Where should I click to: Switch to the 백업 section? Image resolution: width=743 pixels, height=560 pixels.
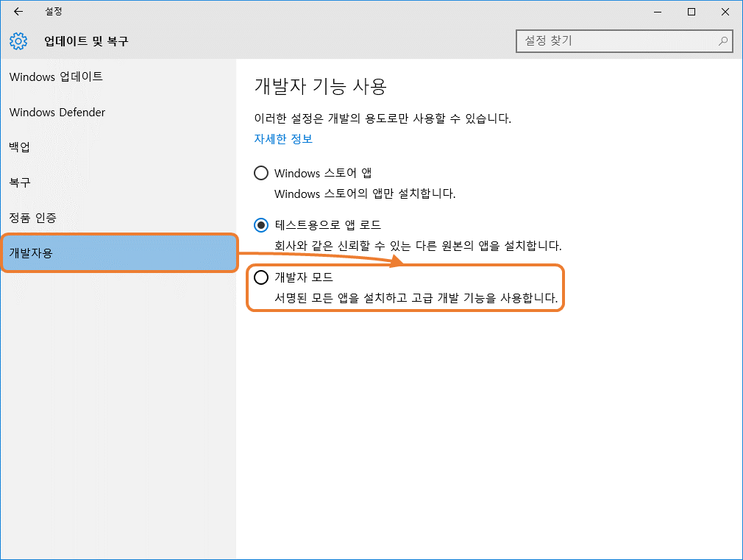point(19,147)
